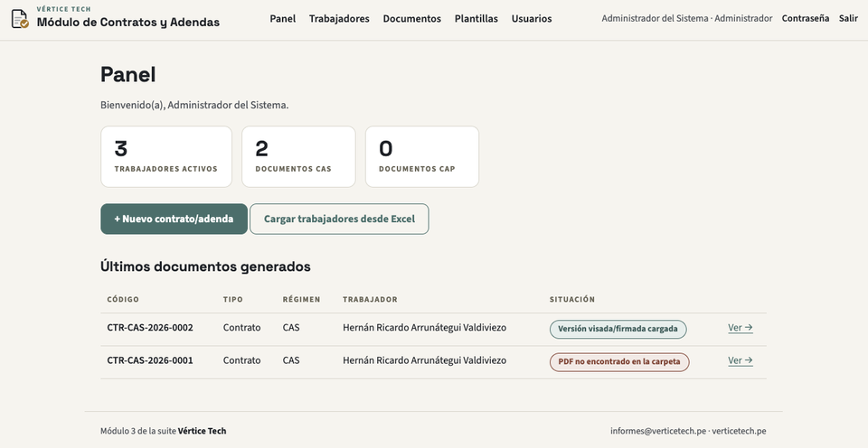Click Administrador del Sistema · Administrador user label
The image size is (868, 448).
pos(687,18)
